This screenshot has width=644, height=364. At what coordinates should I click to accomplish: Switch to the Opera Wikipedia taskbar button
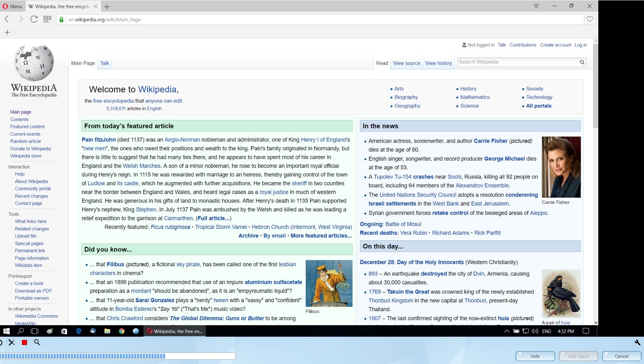(175, 331)
